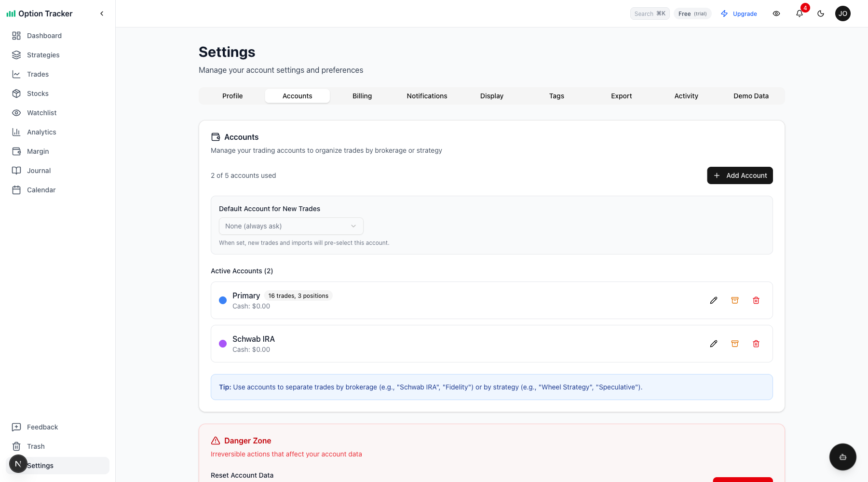Go to Trash in sidebar

(36, 446)
